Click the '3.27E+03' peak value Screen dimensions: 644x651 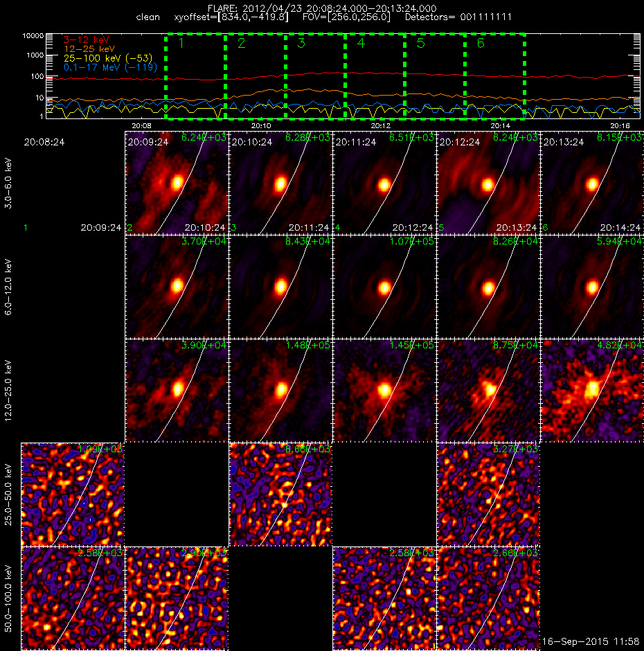click(x=515, y=449)
